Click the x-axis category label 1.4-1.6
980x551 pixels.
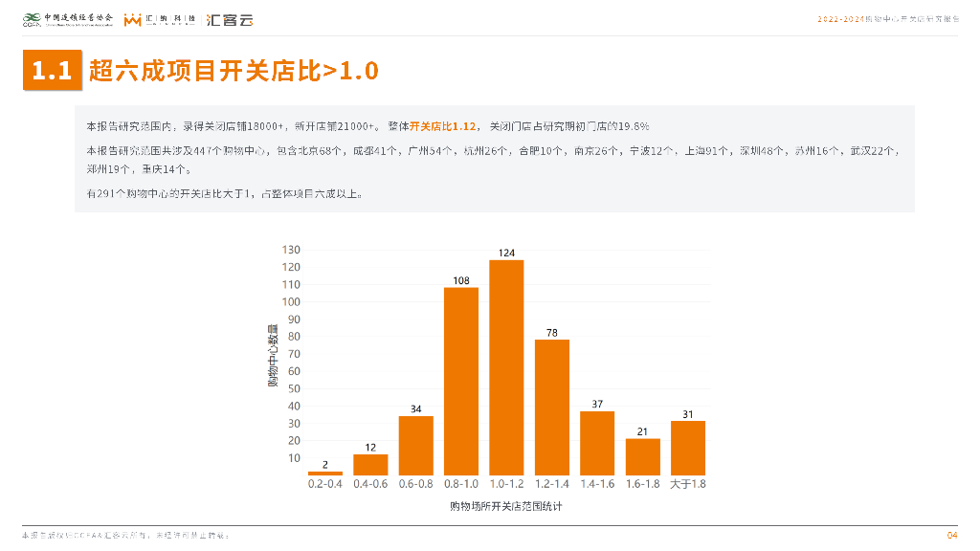597,484
